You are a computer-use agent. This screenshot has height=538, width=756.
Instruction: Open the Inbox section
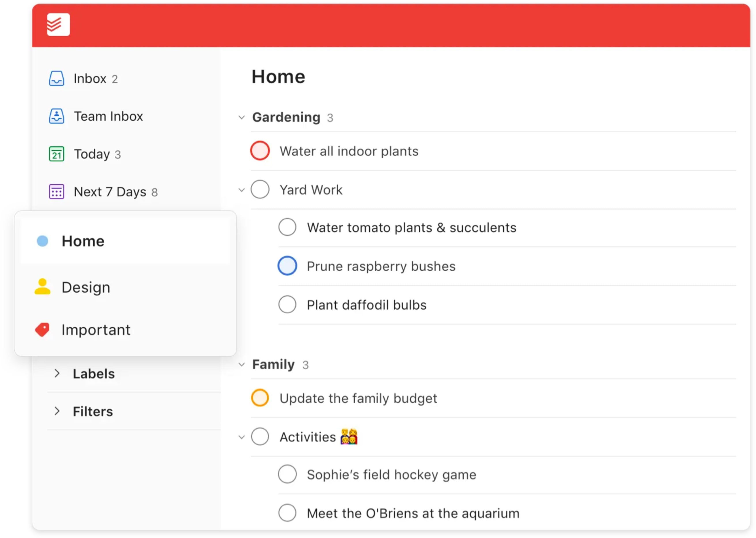pos(90,78)
